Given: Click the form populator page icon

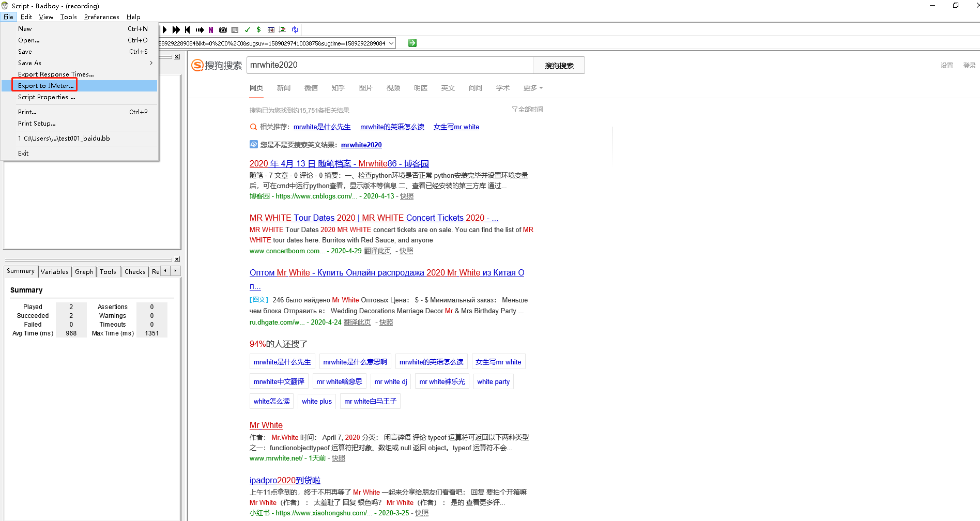Looking at the screenshot, I should point(235,30).
